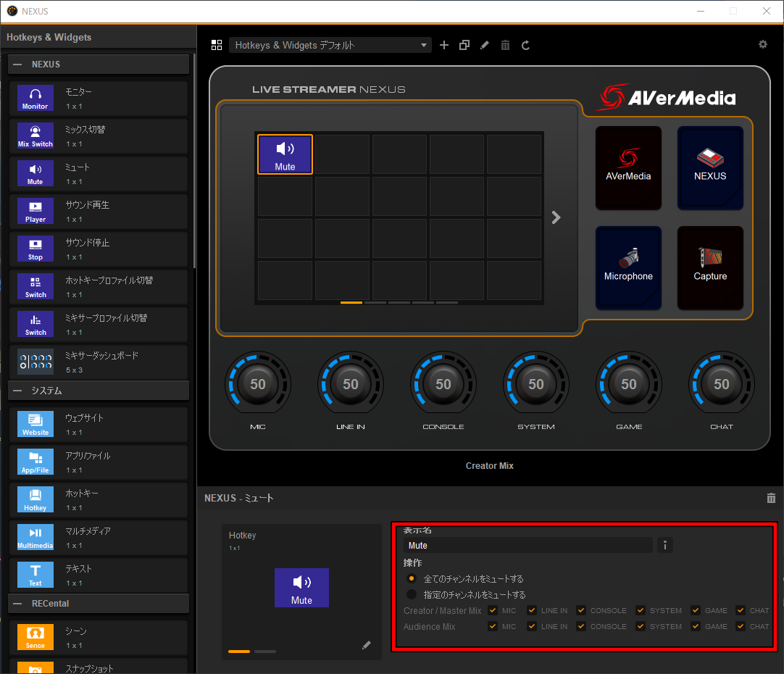Image resolution: width=784 pixels, height=674 pixels.
Task: Toggle Audience Mix MIC checkbox
Action: pyautogui.click(x=493, y=626)
